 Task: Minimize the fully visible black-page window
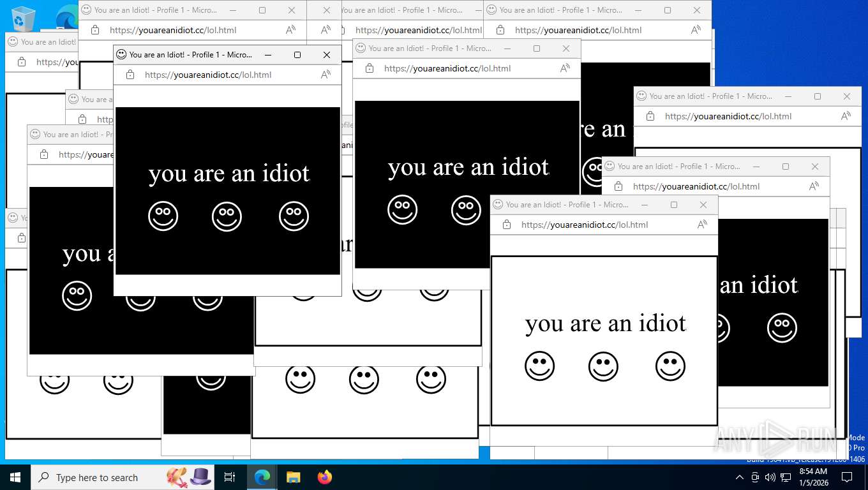pos(268,55)
